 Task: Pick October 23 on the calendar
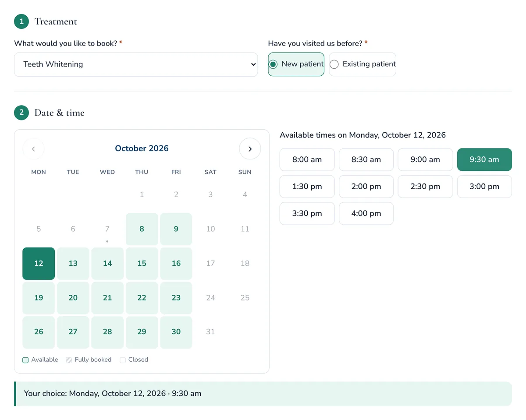click(176, 298)
